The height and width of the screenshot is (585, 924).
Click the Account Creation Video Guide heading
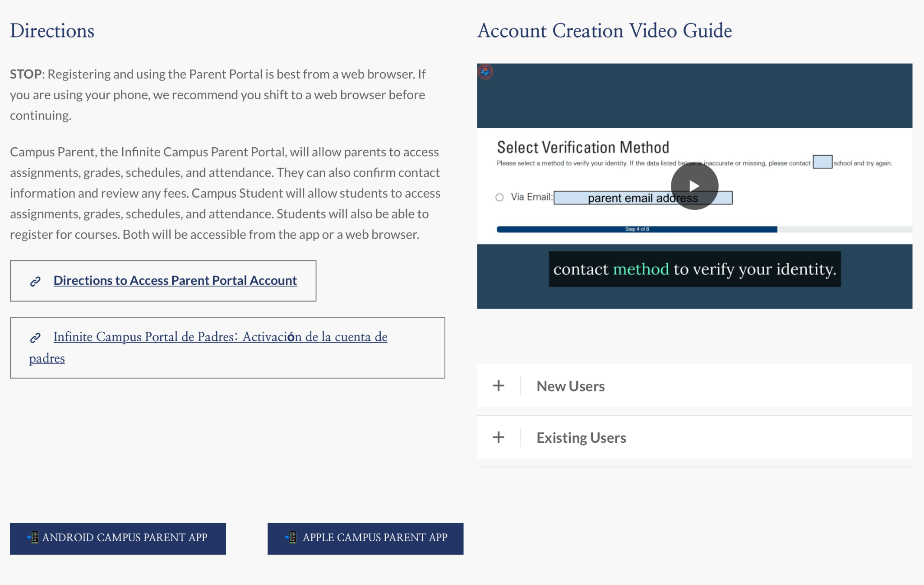[x=605, y=31]
